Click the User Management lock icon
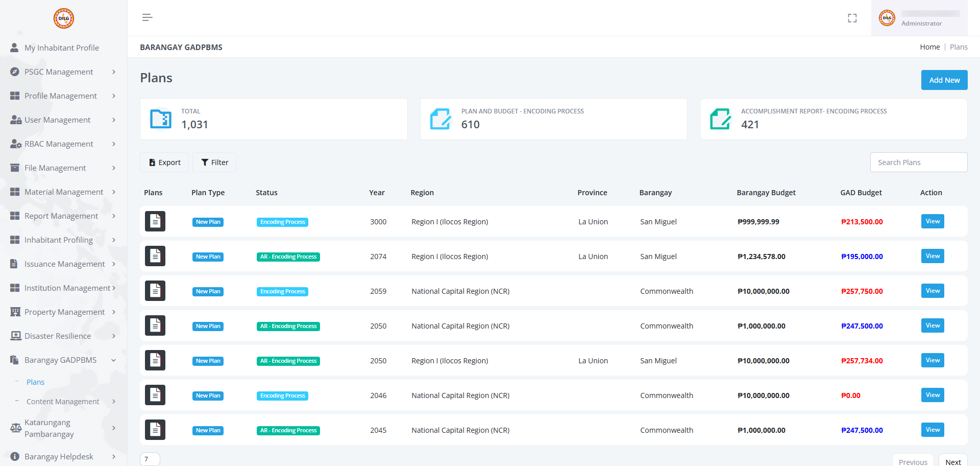980x466 pixels. [x=16, y=120]
